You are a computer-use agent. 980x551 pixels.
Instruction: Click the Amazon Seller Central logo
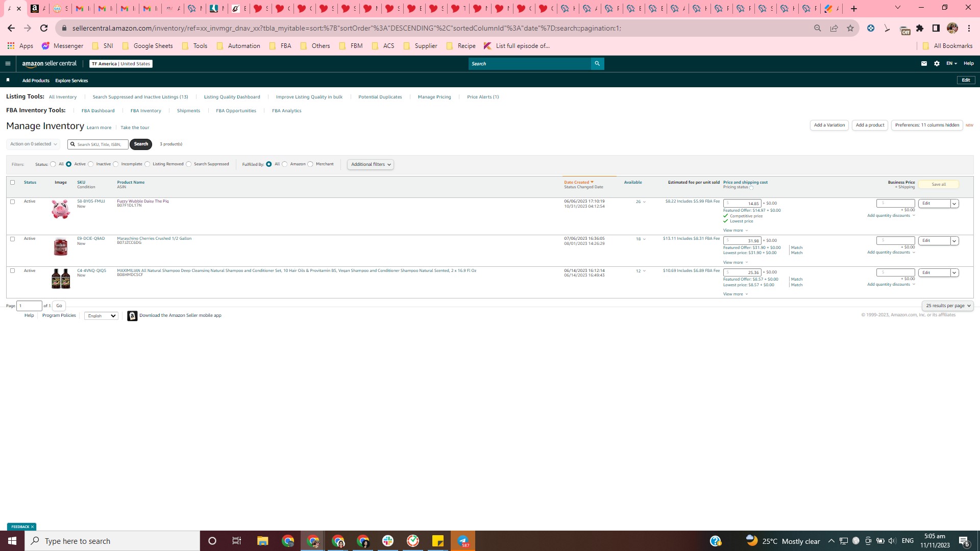coord(50,64)
